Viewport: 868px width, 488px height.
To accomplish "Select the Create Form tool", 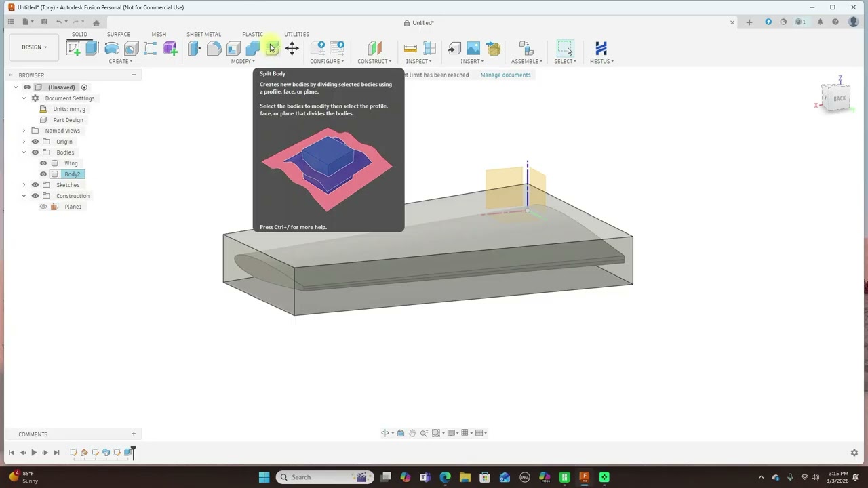I will [170, 48].
